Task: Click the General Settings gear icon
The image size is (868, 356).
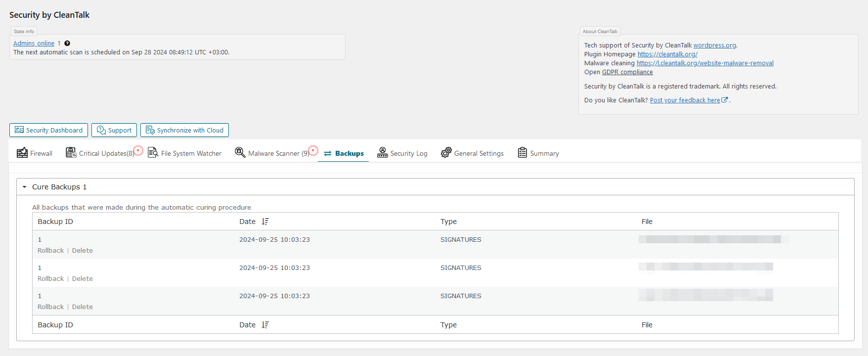Action: pyautogui.click(x=446, y=153)
